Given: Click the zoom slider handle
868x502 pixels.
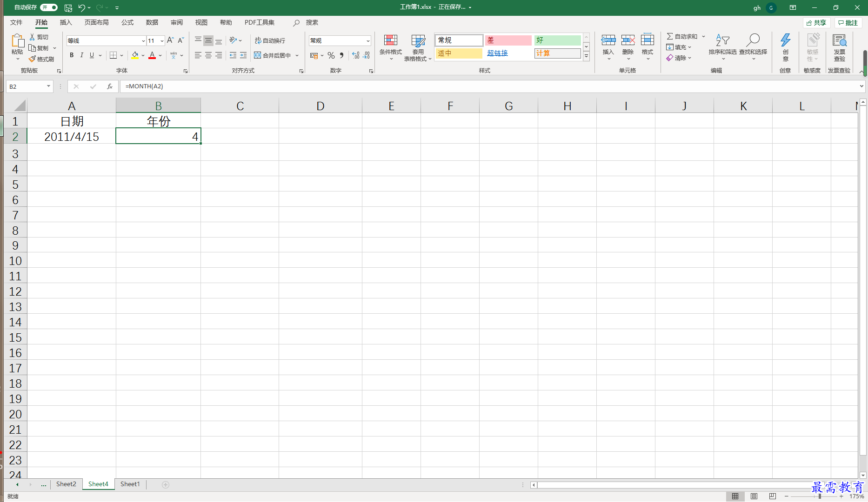Looking at the screenshot, I should [x=820, y=496].
